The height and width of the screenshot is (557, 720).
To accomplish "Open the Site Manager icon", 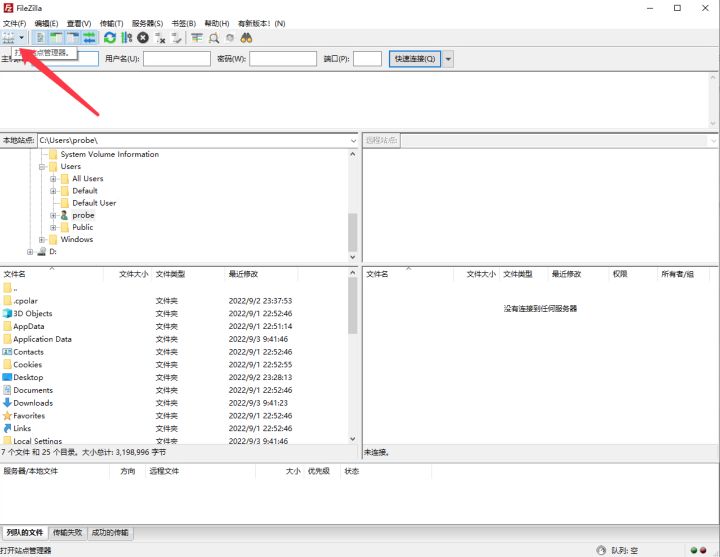I will [x=9, y=37].
